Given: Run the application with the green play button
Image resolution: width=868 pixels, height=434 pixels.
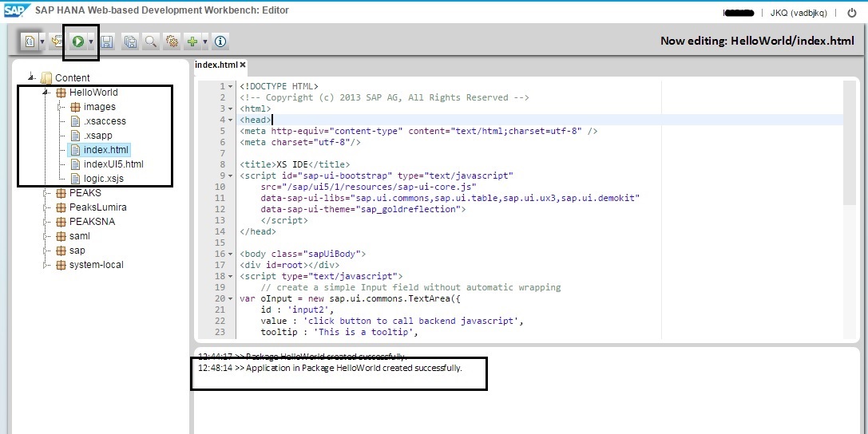Looking at the screenshot, I should point(77,41).
